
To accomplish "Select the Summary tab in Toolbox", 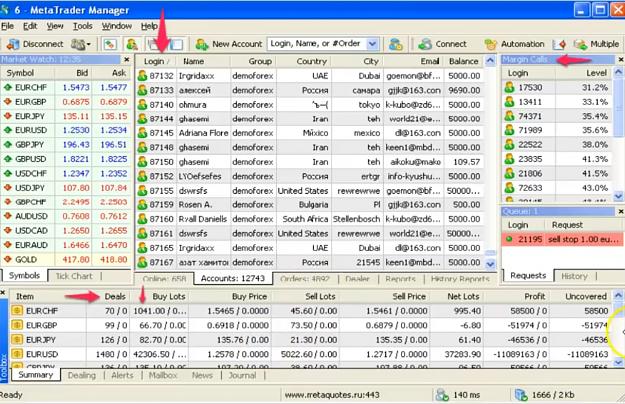I will 35,375.
